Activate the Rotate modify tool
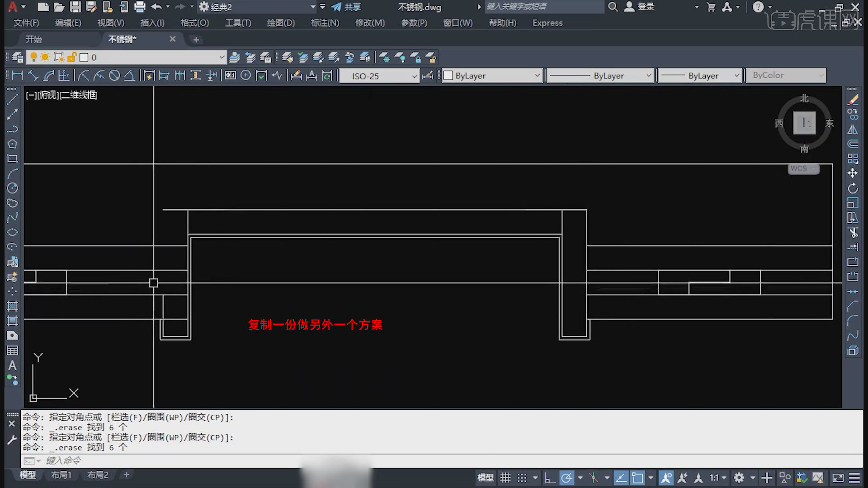 pos(853,188)
